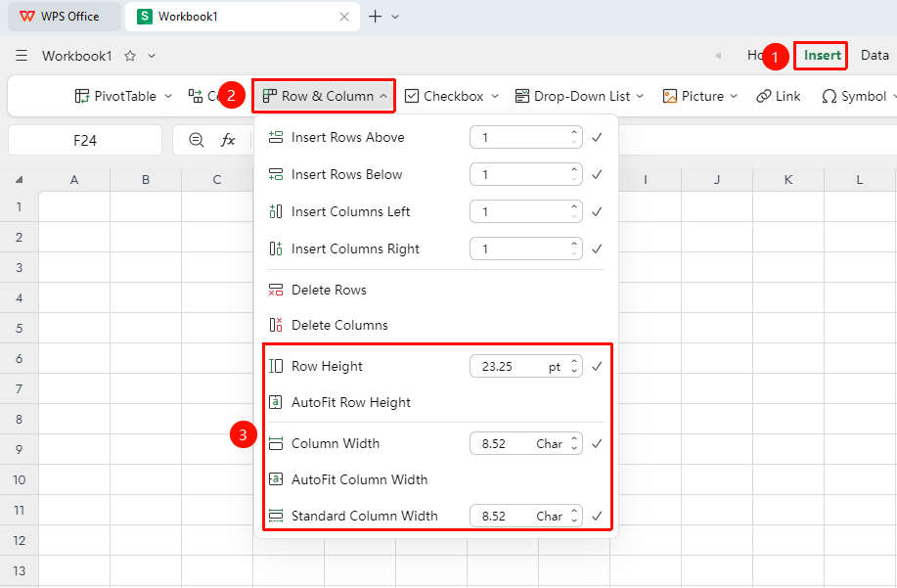Viewport: 897px width, 588px height.
Task: Switch to the Data ribbon tab
Action: pos(875,56)
